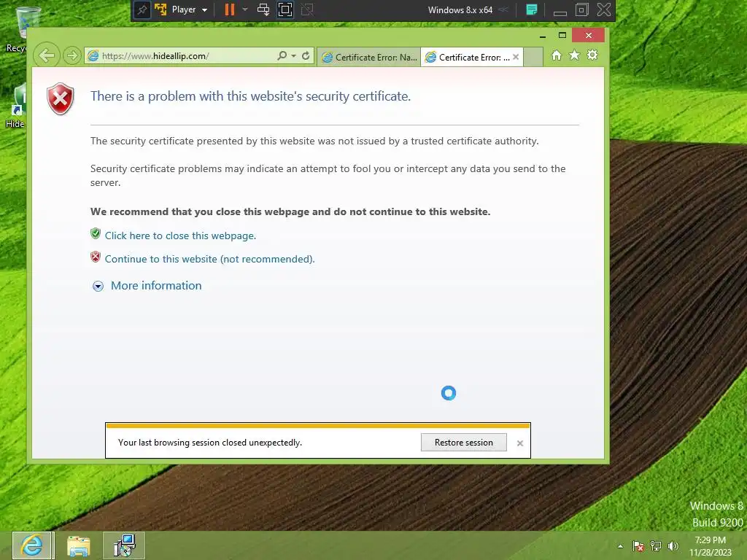
Task: Open Favorites star menu
Action: pos(575,55)
